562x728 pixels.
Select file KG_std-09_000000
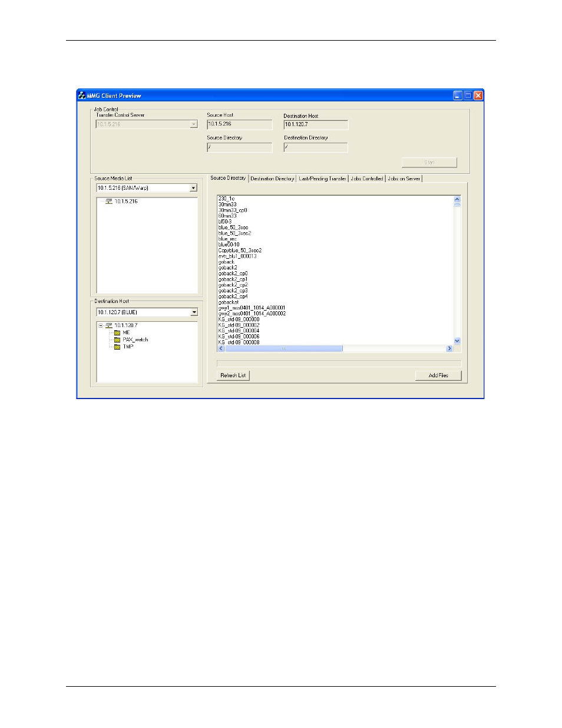239,319
